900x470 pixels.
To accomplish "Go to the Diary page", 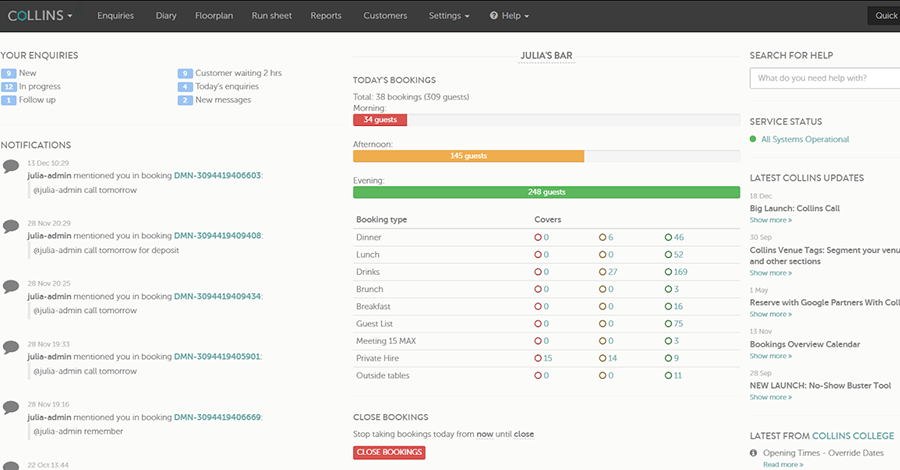I will pyautogui.click(x=166, y=15).
